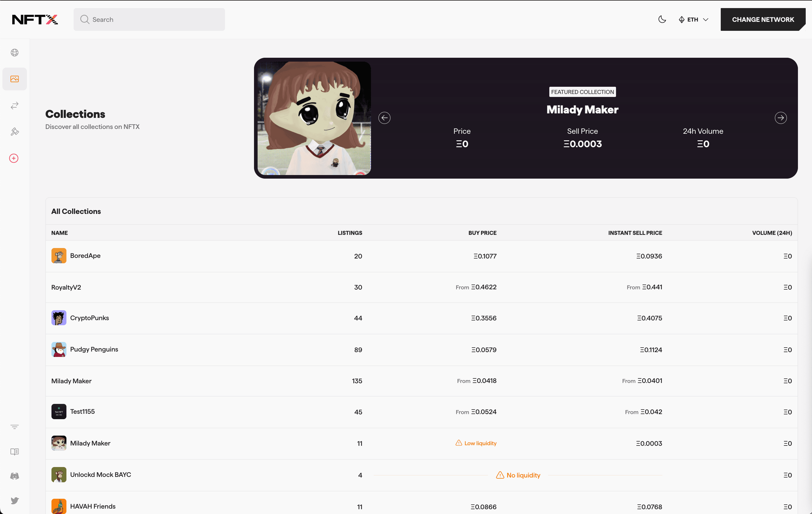This screenshot has height=514, width=812.
Task: Click the NFTX logo
Action: point(35,19)
